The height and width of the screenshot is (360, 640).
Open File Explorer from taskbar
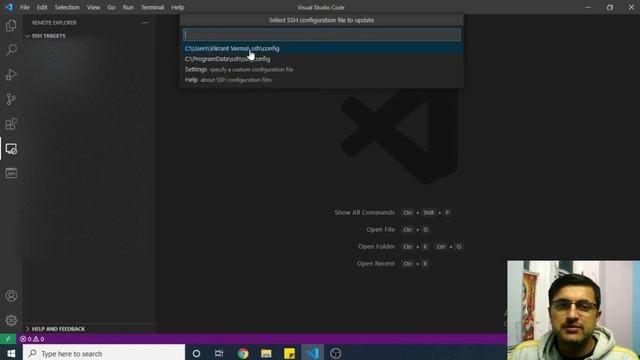tap(266, 353)
